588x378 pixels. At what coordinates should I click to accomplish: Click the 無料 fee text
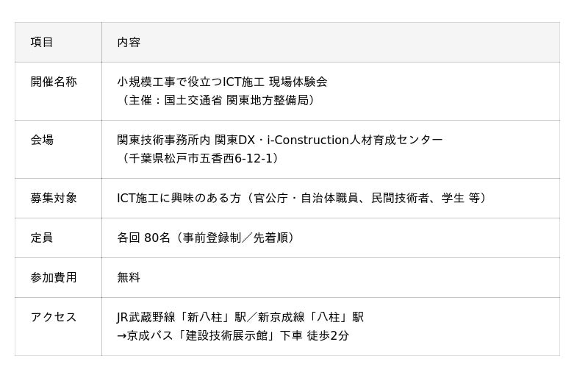pos(129,277)
